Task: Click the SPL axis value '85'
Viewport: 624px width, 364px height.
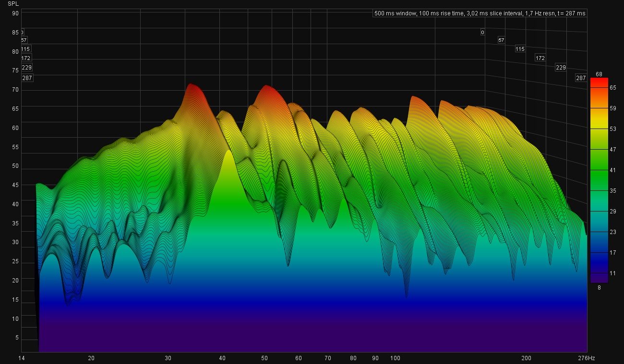Action: click(x=15, y=33)
